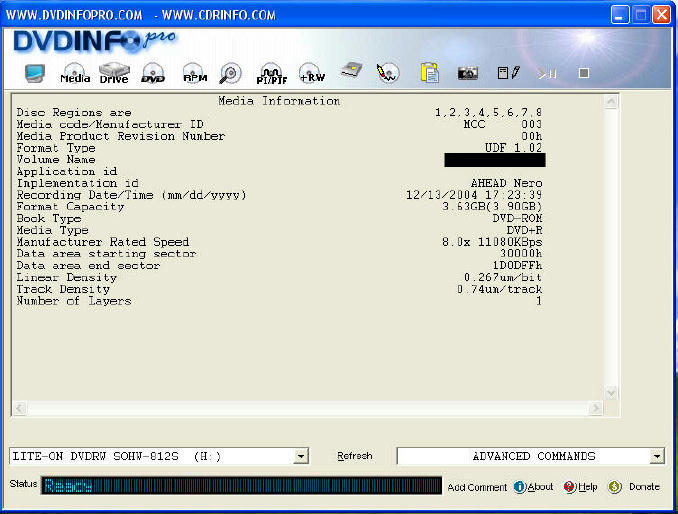Click the '0.267um/bit' linear density value
Viewport: 678px width, 514px height.
tap(503, 277)
